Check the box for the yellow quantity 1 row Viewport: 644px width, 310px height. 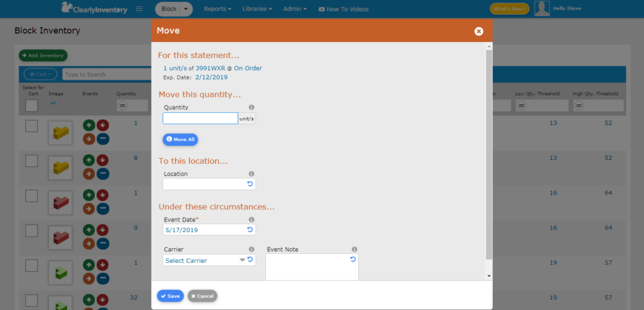(32, 126)
